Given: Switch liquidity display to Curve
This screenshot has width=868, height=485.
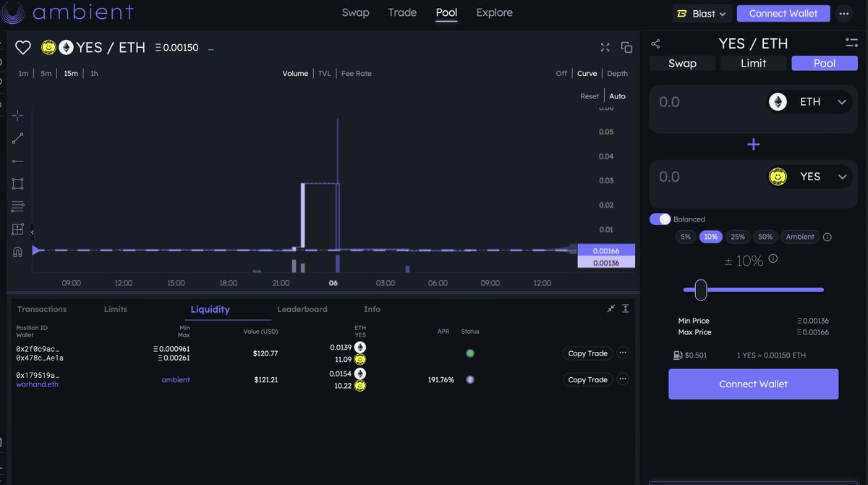Looking at the screenshot, I should (587, 74).
